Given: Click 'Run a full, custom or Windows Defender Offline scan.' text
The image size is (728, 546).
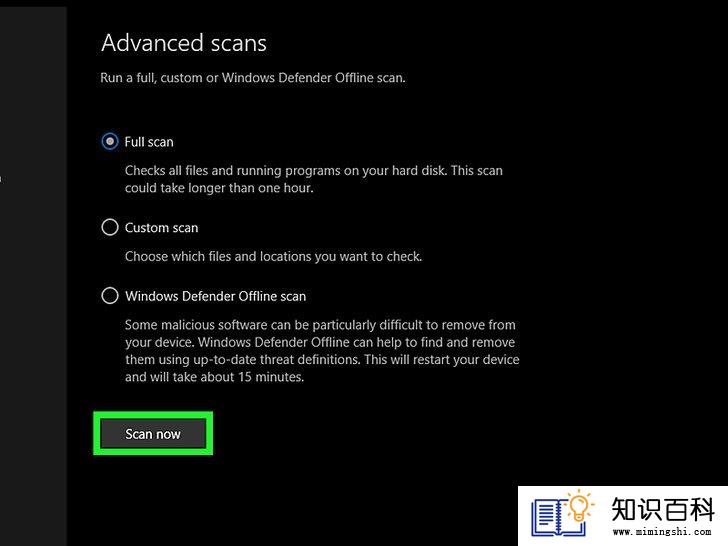Looking at the screenshot, I should point(253,78).
